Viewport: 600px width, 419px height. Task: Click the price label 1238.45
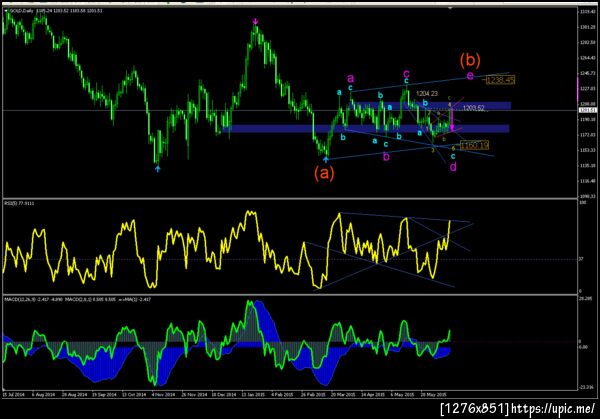coord(500,80)
